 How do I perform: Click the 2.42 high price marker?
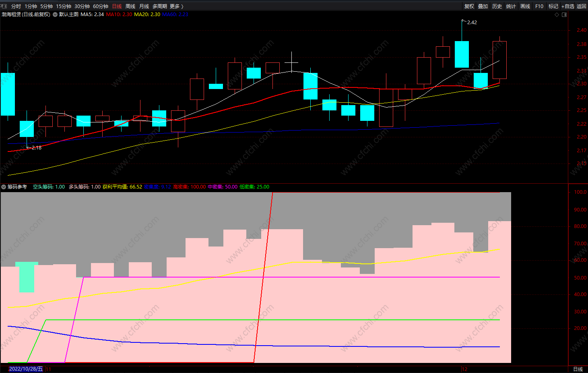pos(472,23)
